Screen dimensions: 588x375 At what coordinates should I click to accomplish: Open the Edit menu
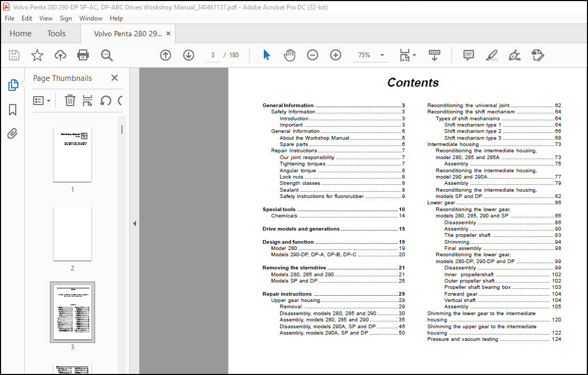point(27,18)
